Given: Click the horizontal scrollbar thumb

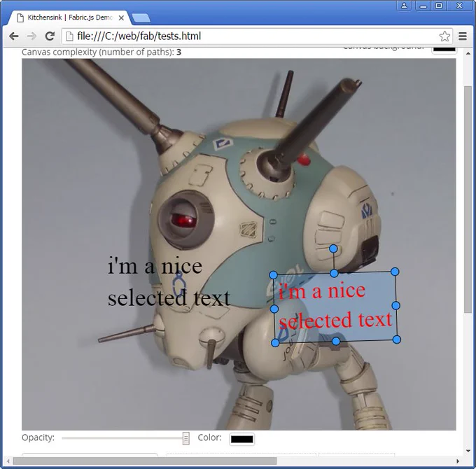Looking at the screenshot, I should tap(145, 461).
